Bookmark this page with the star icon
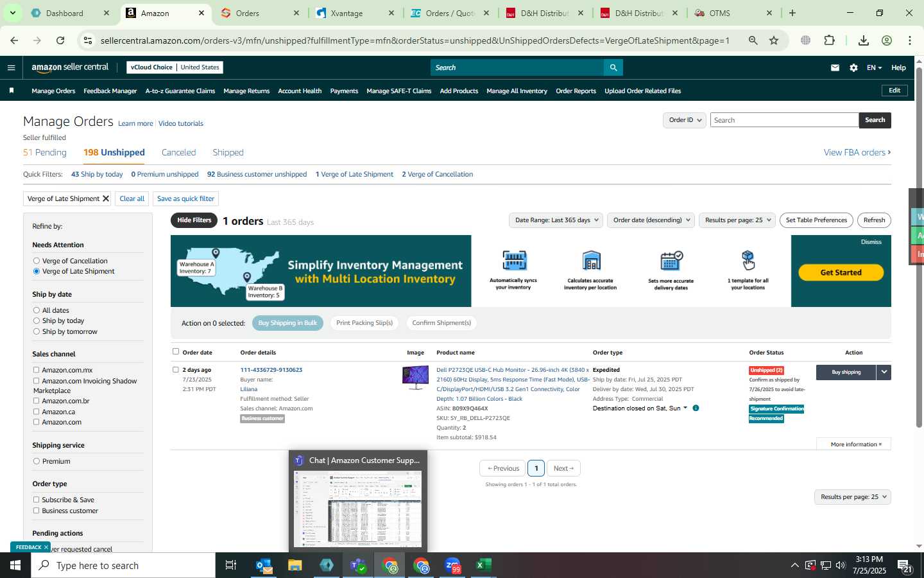This screenshot has width=924, height=578. click(x=774, y=40)
